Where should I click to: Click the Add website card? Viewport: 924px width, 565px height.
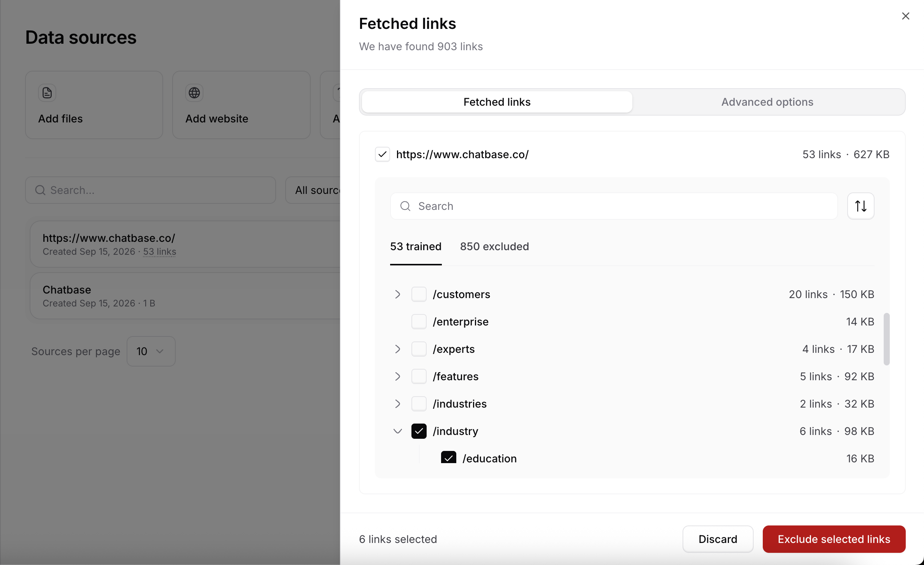(241, 105)
